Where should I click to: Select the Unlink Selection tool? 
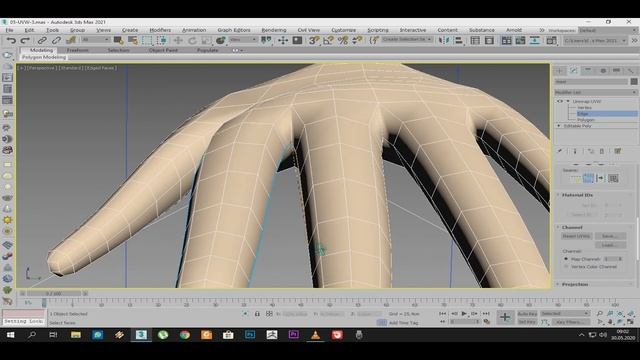coord(56,40)
